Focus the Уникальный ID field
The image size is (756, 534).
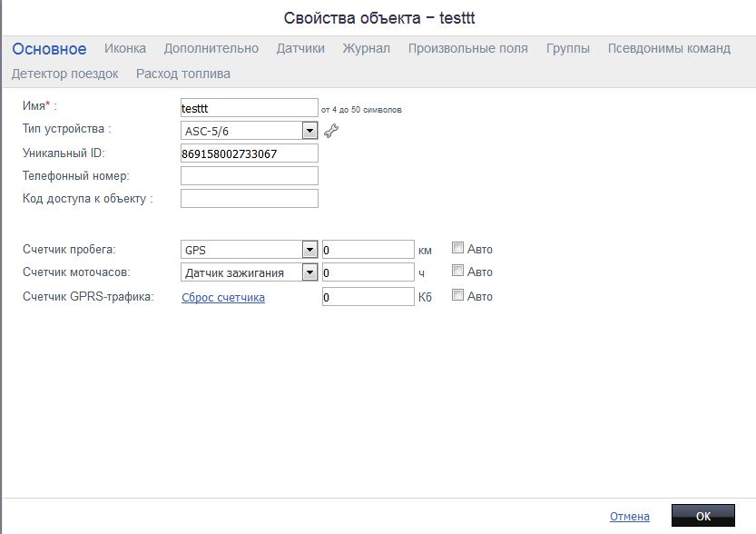pyautogui.click(x=250, y=153)
